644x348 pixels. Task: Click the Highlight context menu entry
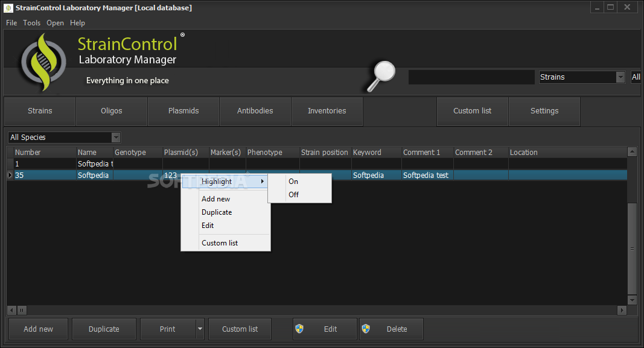(x=226, y=182)
